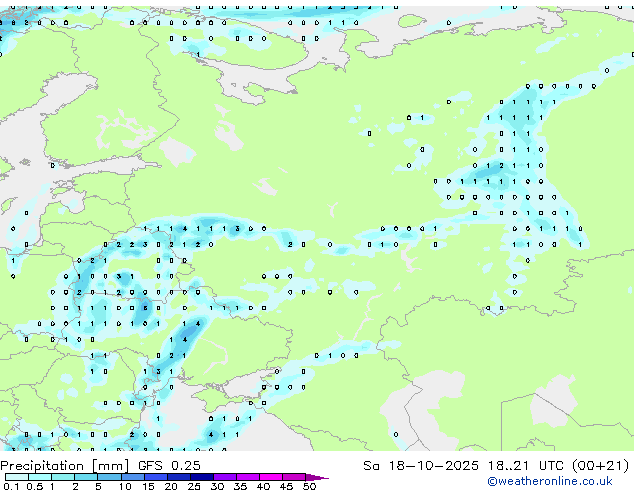The image size is (634, 490).
Task: Click the "18..21 UTC" time range text
Action: [x=525, y=466]
